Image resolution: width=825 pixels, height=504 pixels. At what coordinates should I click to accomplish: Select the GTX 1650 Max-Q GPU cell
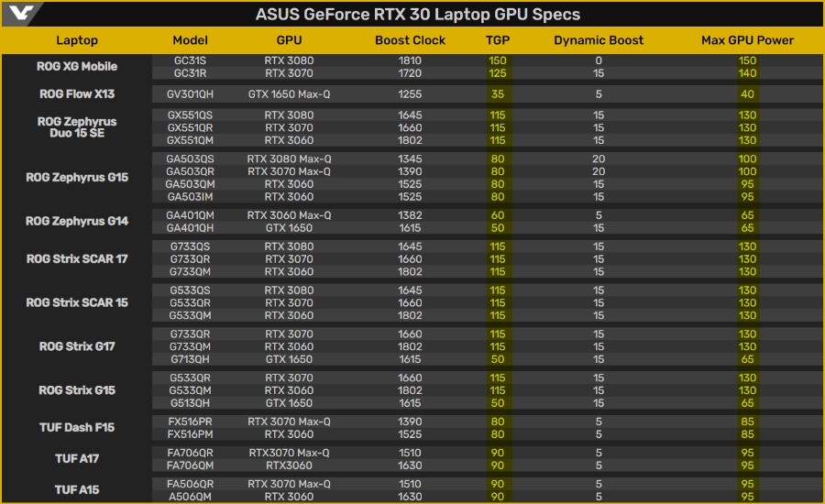tap(289, 93)
